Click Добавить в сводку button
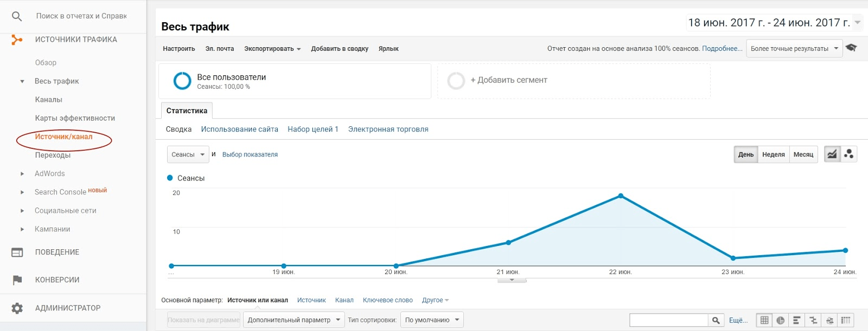Viewport: 868px width, 331px height. click(340, 49)
